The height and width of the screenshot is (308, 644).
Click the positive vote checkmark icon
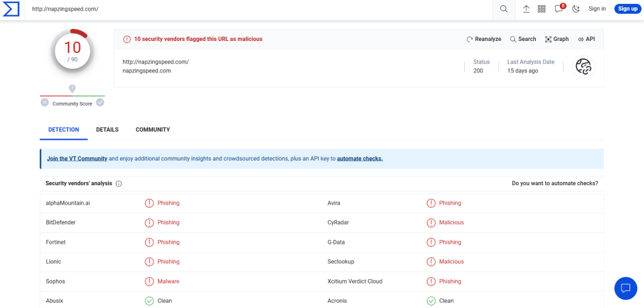pos(100,103)
